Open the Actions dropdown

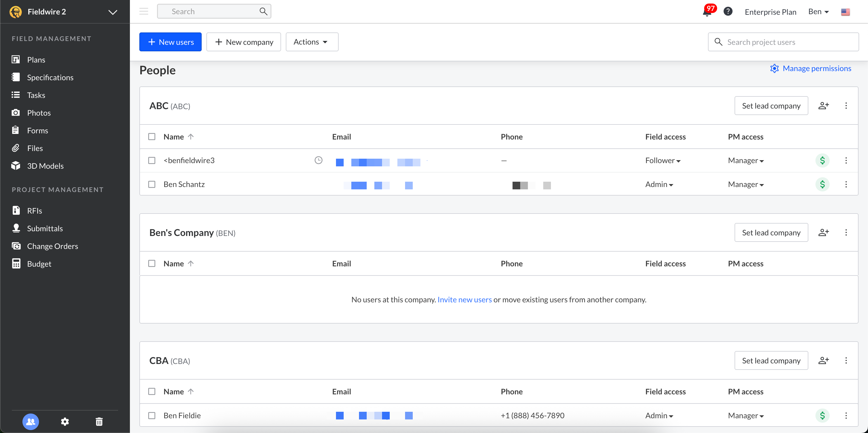coord(312,42)
